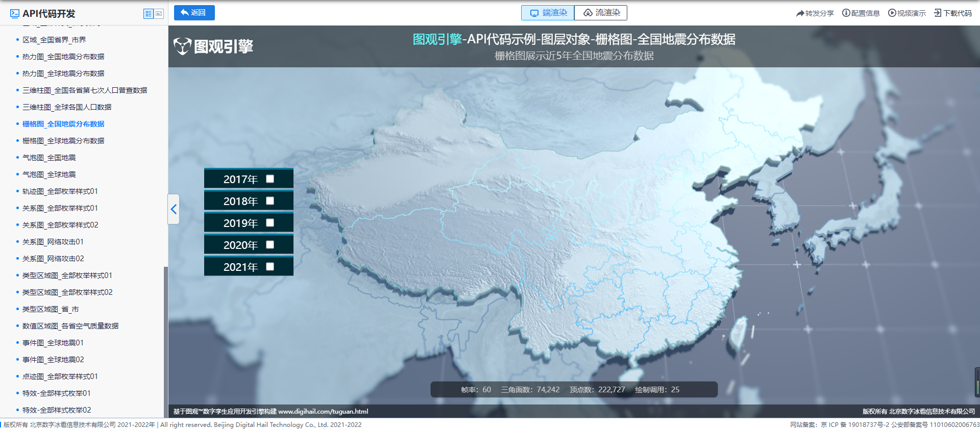The image size is (980, 430).
Task: Click the right-edge panel handle
Action: [977, 382]
